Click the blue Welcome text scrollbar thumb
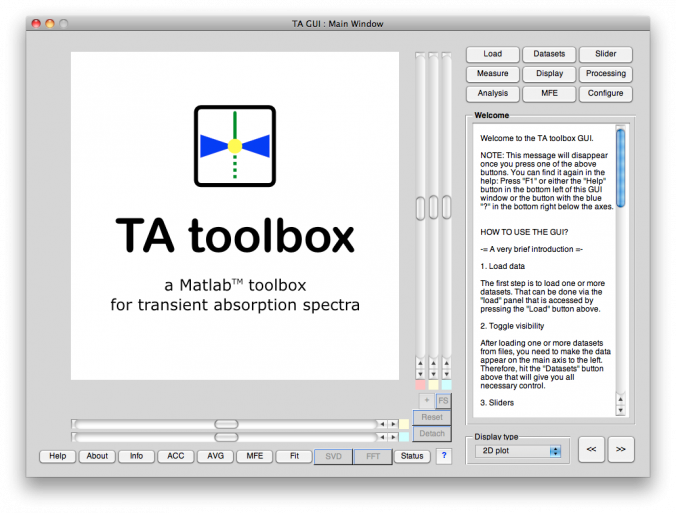This screenshot has width=676, height=513. click(620, 168)
